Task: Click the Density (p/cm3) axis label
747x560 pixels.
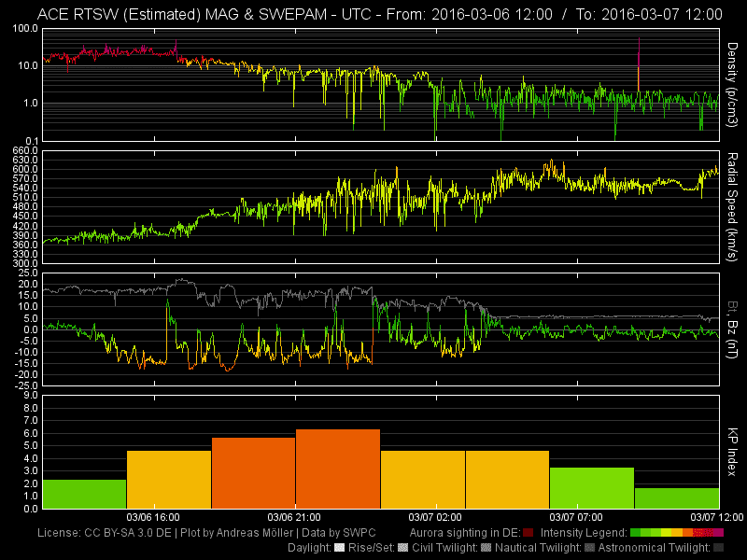Action: click(733, 83)
